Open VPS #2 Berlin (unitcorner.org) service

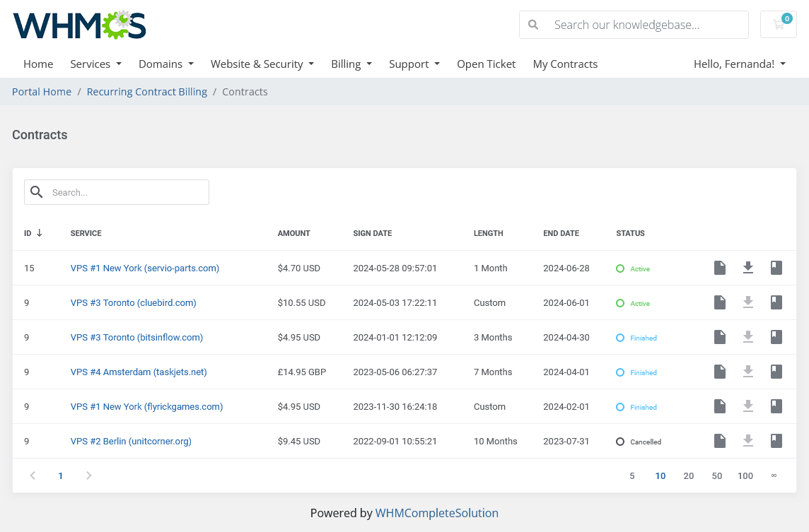click(131, 441)
